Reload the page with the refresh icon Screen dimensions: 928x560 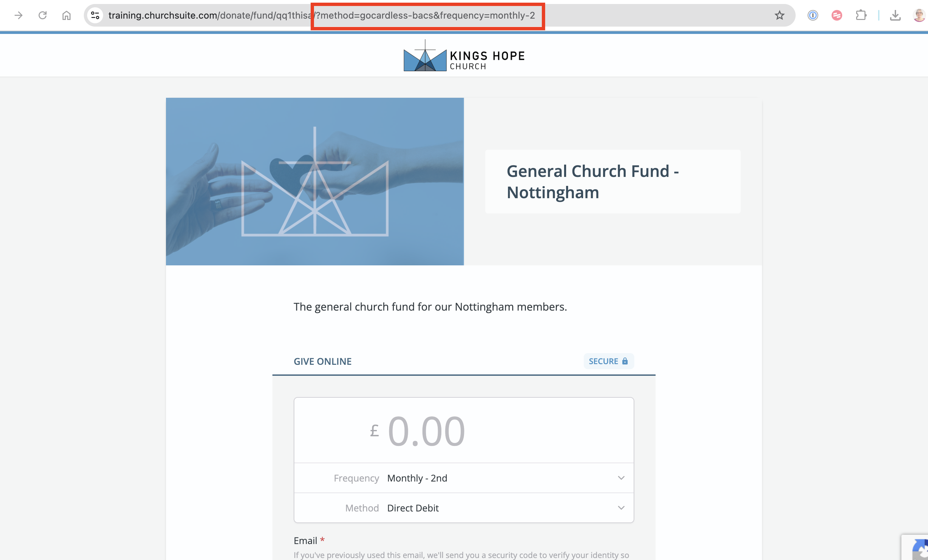coord(43,15)
